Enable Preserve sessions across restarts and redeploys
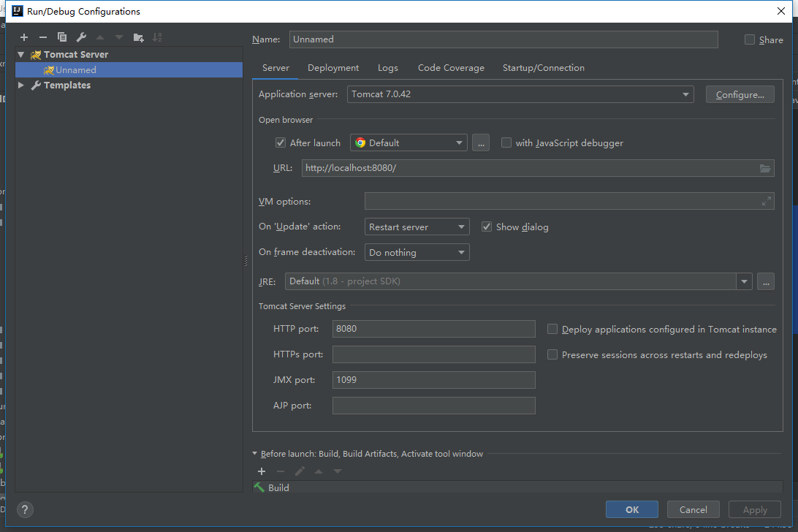 [x=552, y=355]
